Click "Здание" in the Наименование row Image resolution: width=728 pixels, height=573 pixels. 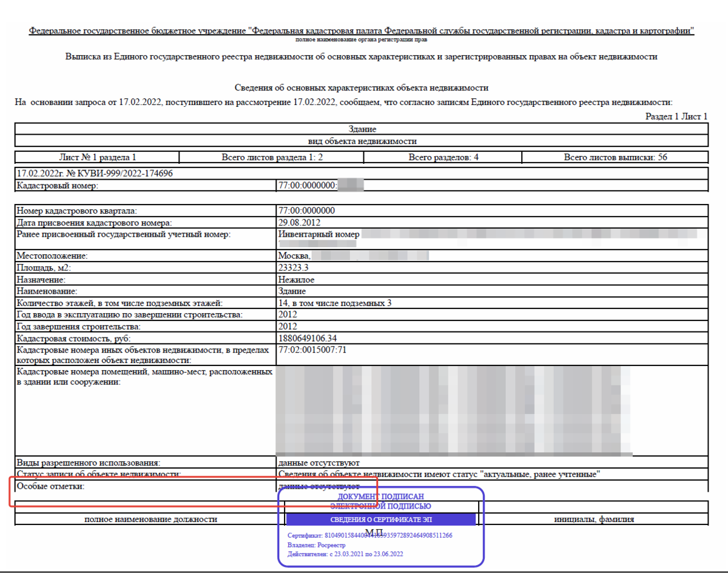click(x=292, y=291)
